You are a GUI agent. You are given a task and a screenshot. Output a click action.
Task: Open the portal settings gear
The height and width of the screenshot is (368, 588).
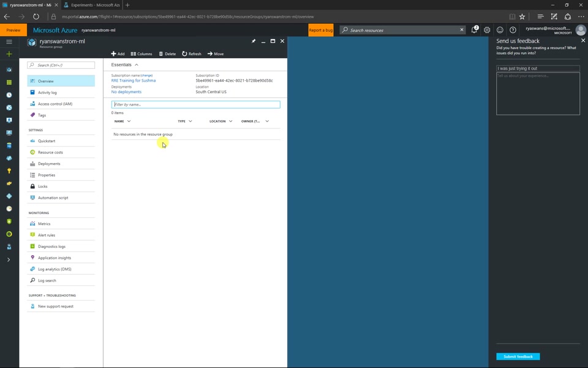[x=487, y=29]
